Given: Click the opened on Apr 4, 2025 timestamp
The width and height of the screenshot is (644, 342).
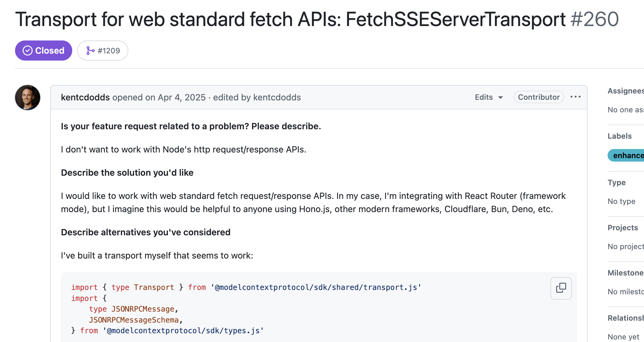Looking at the screenshot, I should click(x=182, y=97).
